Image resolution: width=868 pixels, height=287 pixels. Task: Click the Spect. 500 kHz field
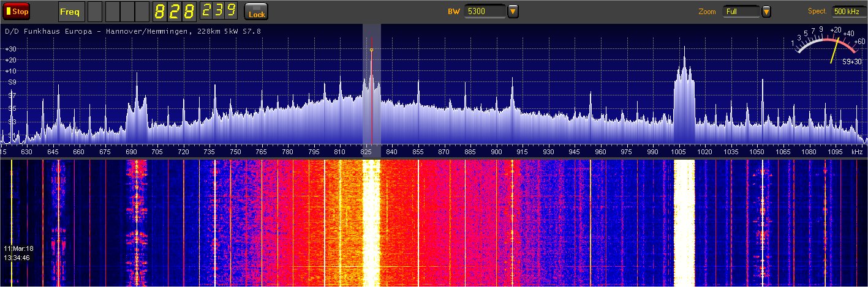pyautogui.click(x=848, y=11)
